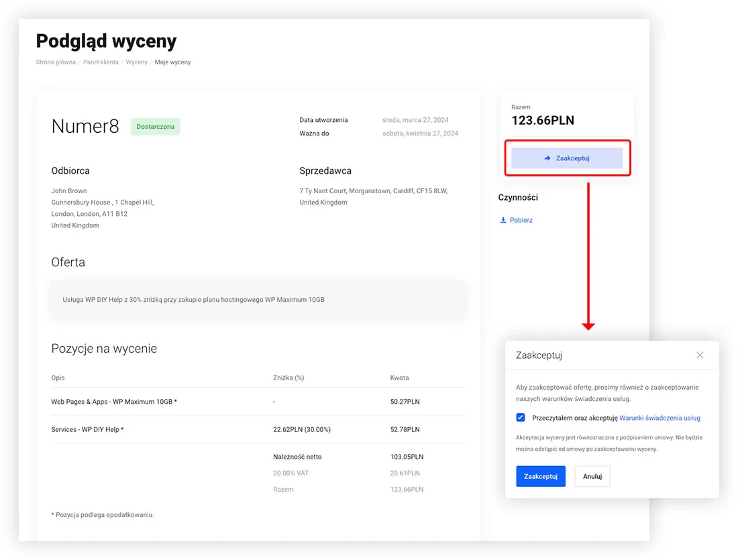Click the Kwota column header
This screenshot has height=560, width=738.
click(x=400, y=378)
